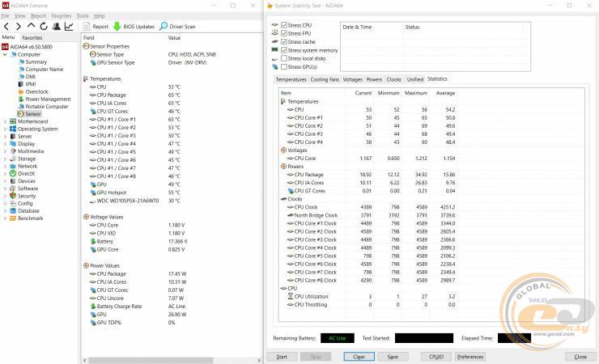Select Power Management in the tree

(48, 99)
